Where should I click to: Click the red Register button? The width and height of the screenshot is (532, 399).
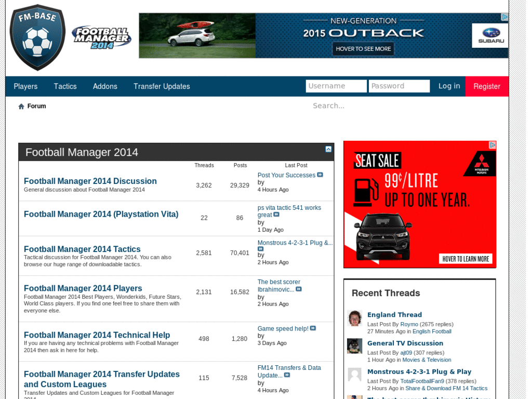[487, 87]
